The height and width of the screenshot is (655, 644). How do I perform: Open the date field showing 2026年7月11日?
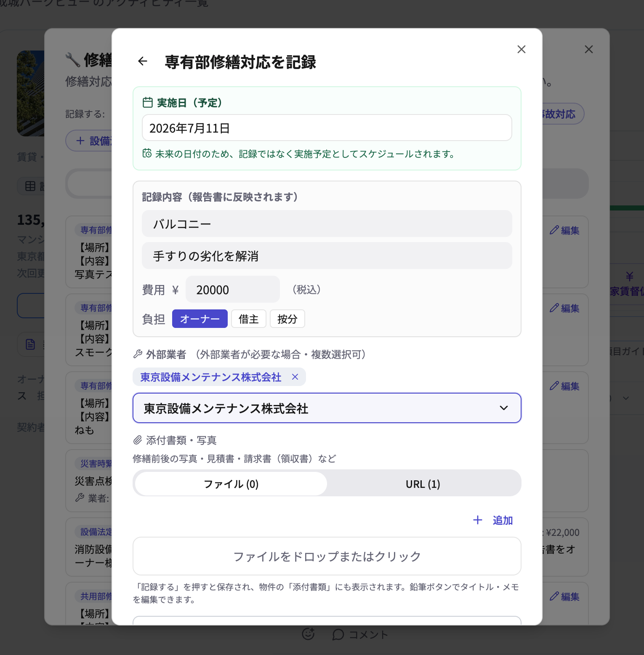click(x=327, y=128)
